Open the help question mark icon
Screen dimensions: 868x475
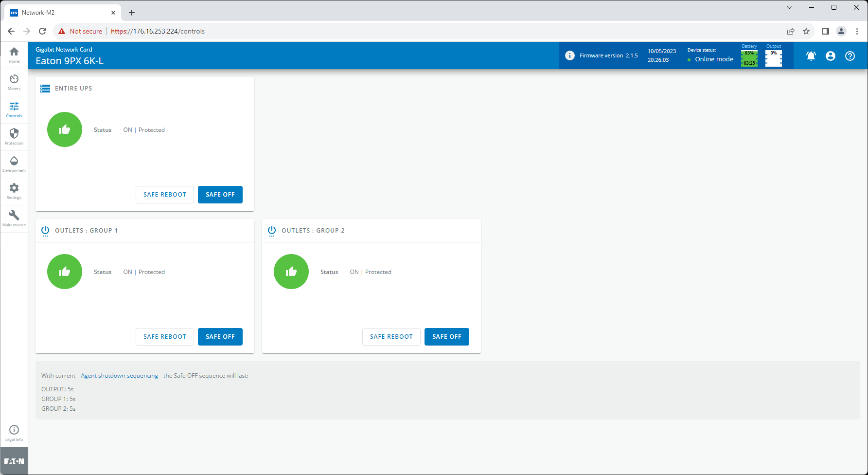tap(850, 56)
